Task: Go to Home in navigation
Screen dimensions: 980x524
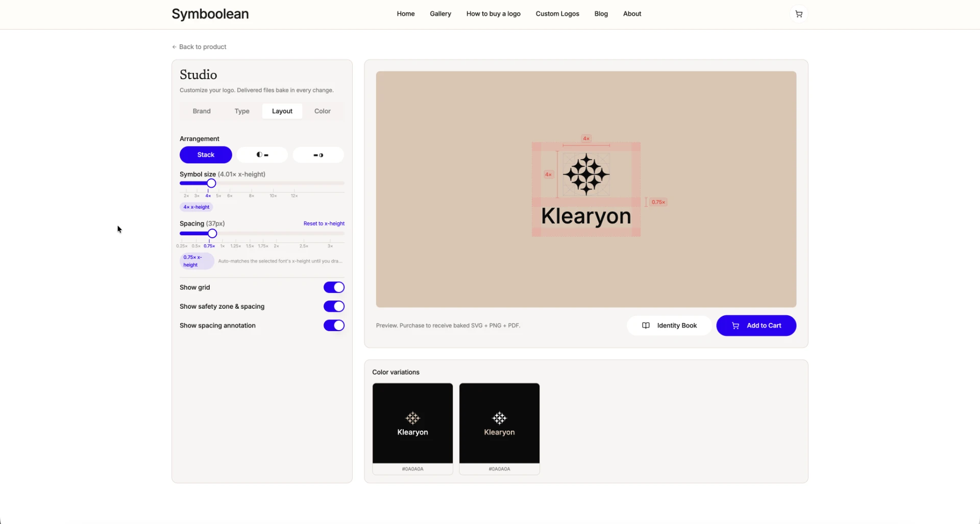Action: pos(406,14)
